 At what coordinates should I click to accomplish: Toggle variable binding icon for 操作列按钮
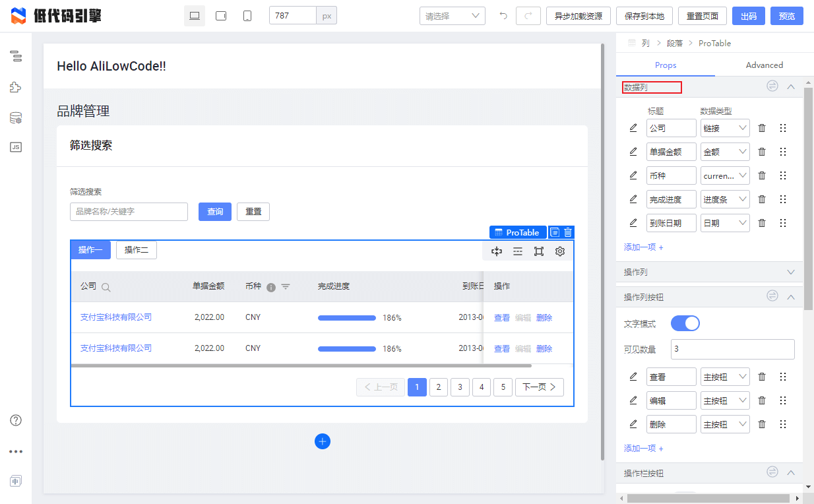[x=772, y=297]
